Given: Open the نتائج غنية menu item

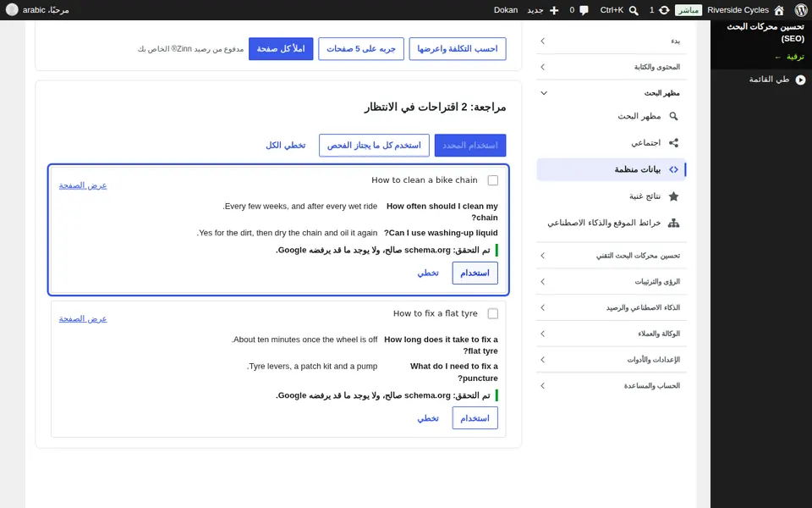Looking at the screenshot, I should (612, 196).
